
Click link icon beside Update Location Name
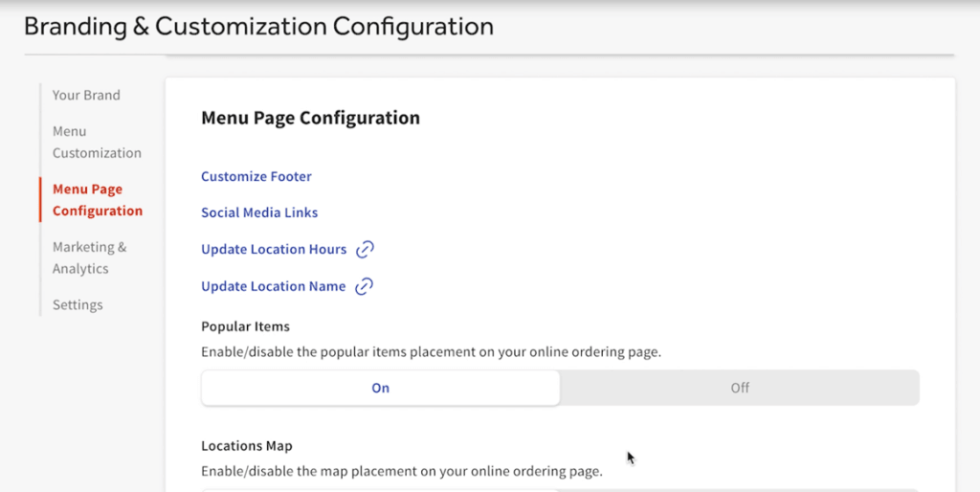[364, 286]
